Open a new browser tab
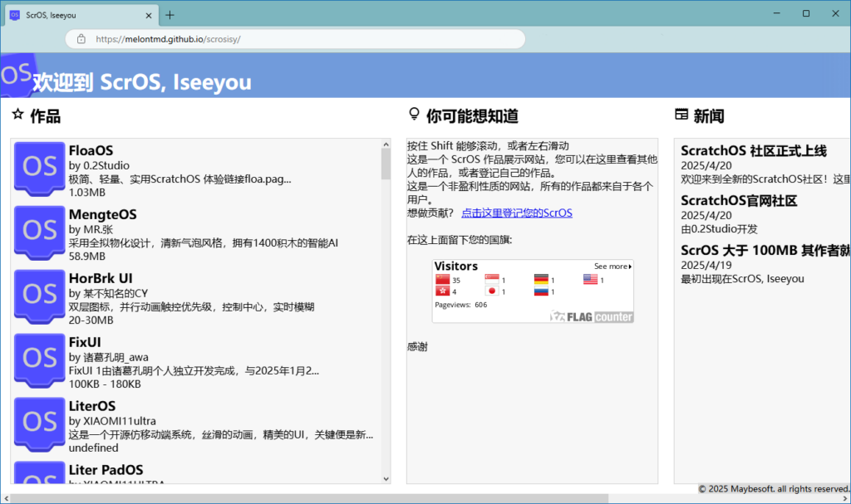Image resolution: width=851 pixels, height=504 pixels. tap(170, 14)
